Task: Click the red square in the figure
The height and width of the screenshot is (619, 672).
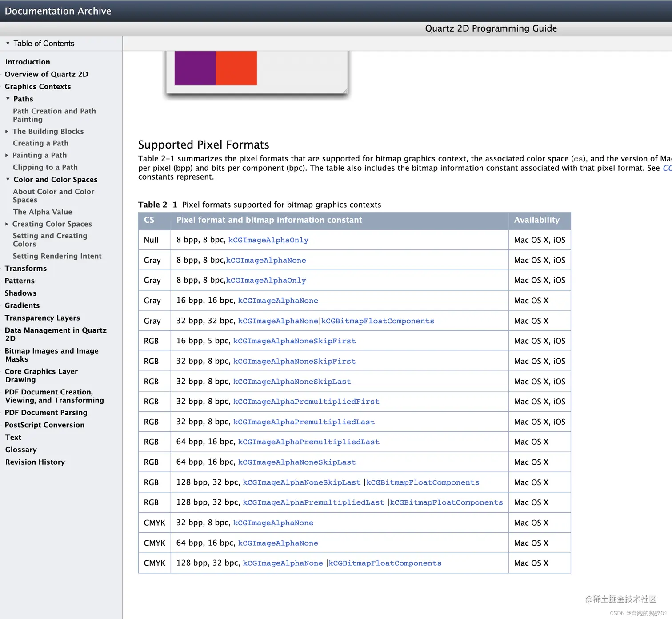Action: pyautogui.click(x=236, y=68)
